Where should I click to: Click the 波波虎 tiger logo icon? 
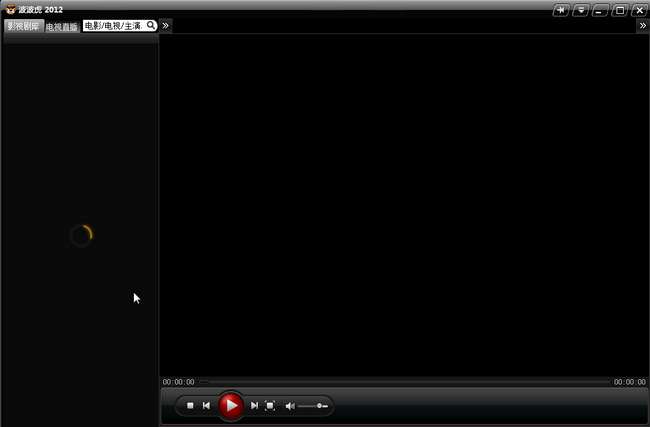point(11,9)
